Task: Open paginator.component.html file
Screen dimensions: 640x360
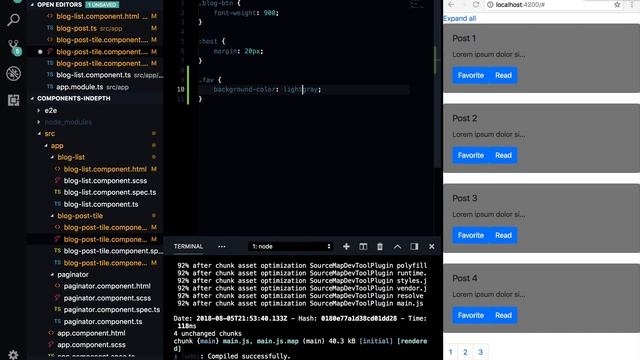Action: [x=107, y=286]
